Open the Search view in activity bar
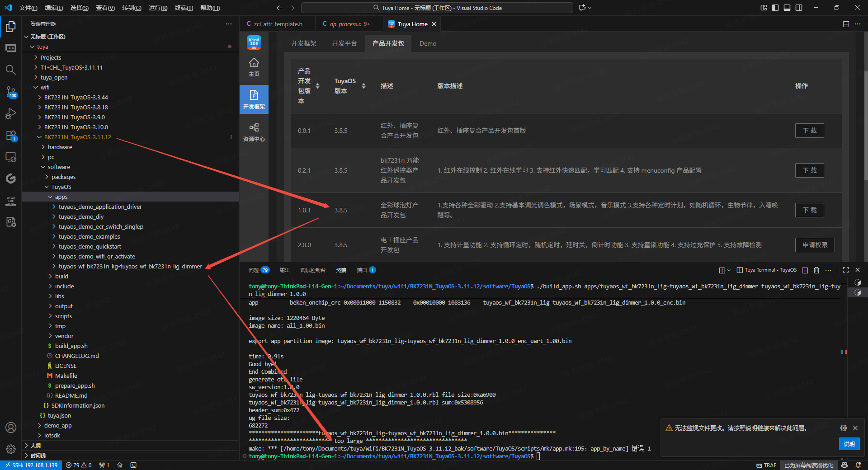 [x=10, y=70]
